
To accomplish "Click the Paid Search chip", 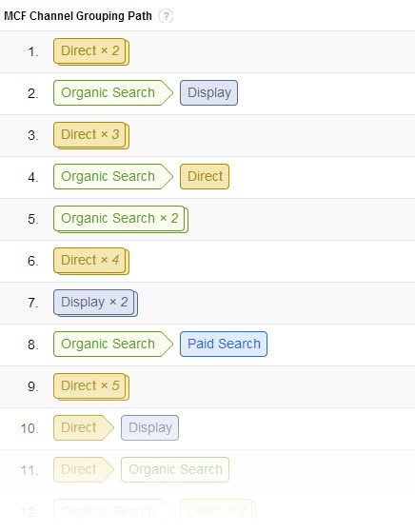I will 224,344.
